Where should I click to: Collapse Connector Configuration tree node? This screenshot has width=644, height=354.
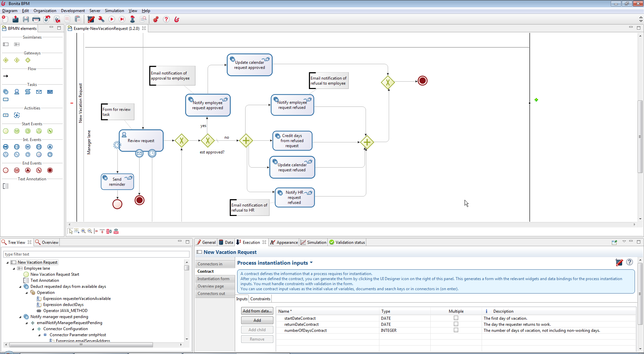(x=33, y=329)
